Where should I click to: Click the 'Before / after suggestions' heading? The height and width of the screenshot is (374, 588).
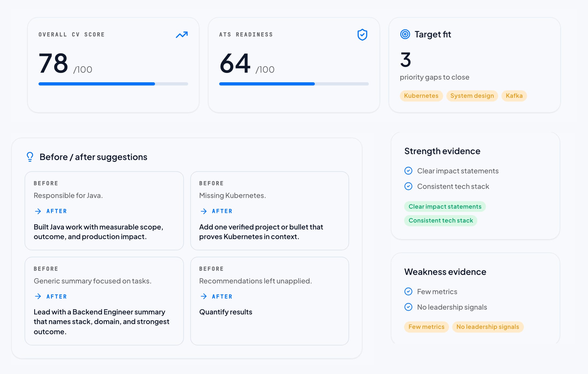94,157
